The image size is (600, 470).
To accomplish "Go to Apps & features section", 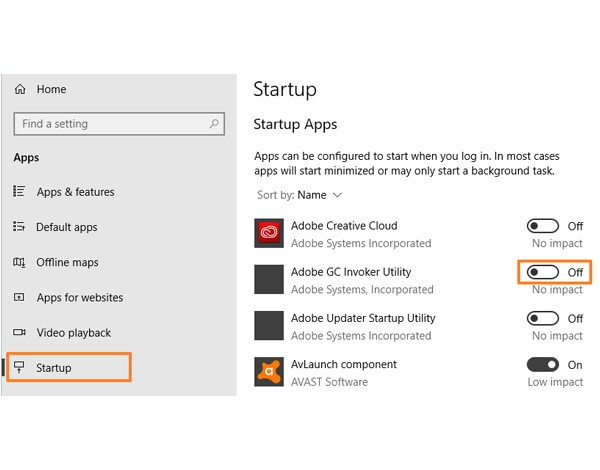I will click(x=75, y=192).
